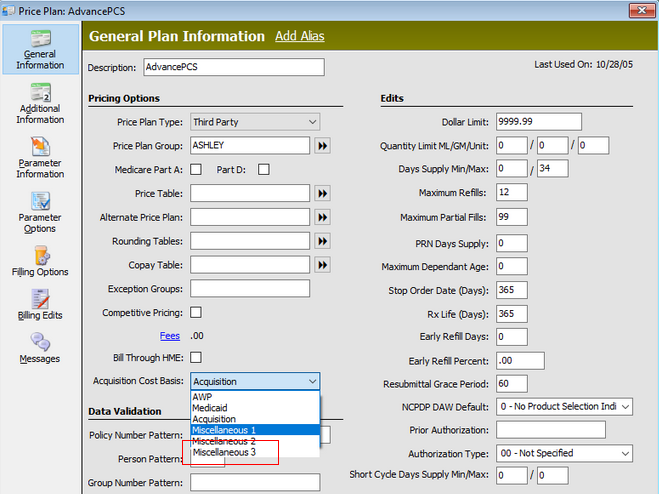Check the Bill Through HME box
Screen dimensions: 659x494
(196, 357)
